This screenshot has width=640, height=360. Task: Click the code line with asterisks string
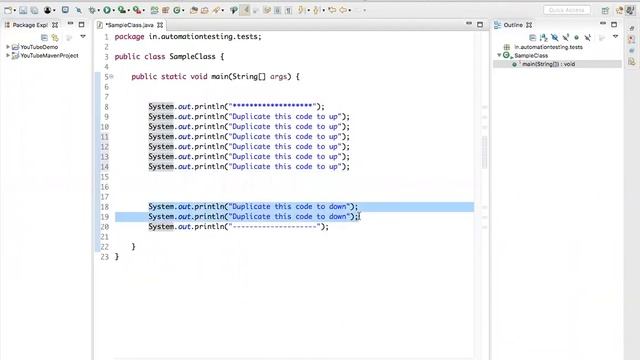pos(236,107)
